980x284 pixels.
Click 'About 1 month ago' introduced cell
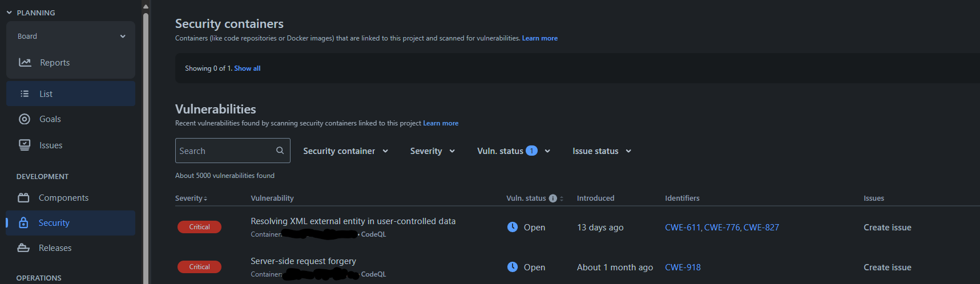coord(615,267)
